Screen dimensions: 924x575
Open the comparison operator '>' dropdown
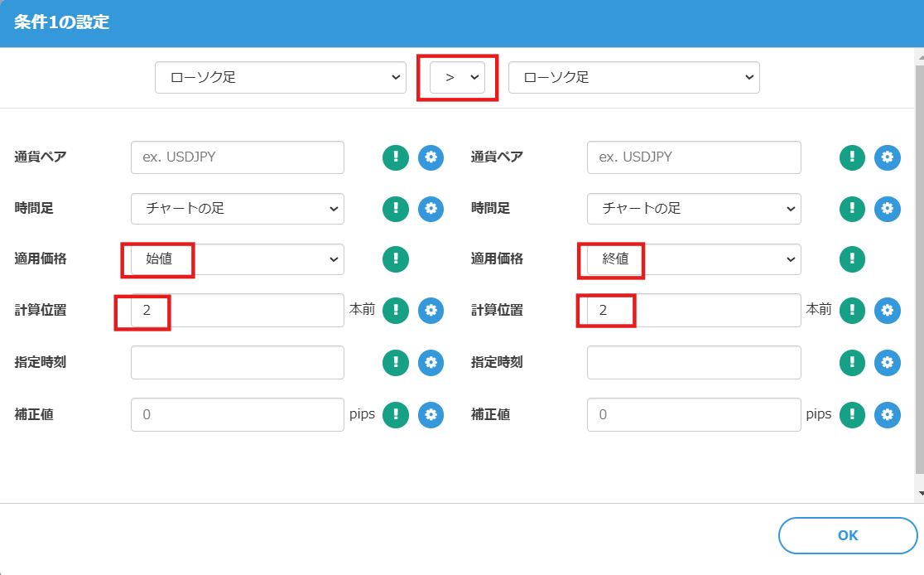tap(456, 77)
